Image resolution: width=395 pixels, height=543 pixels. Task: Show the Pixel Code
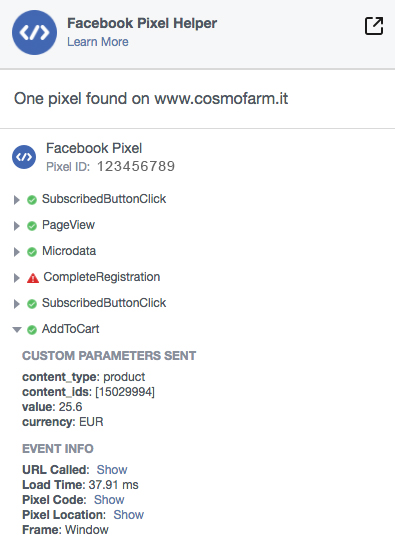coord(109,500)
